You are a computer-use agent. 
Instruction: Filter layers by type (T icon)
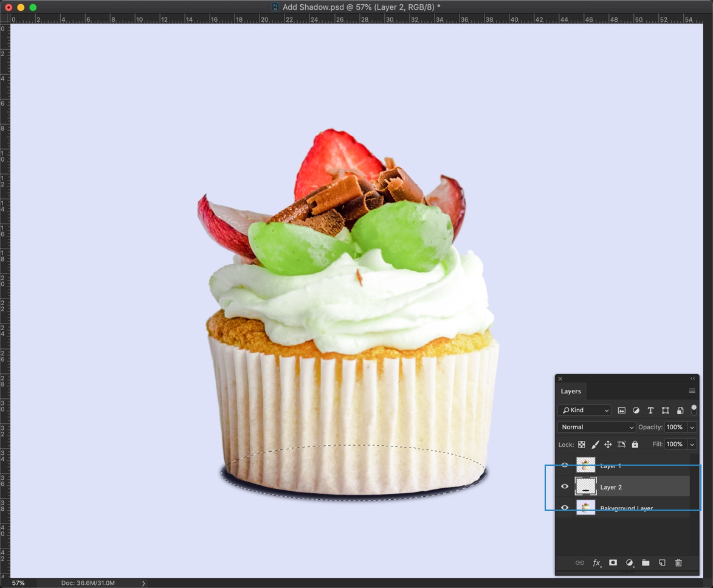[x=650, y=410]
